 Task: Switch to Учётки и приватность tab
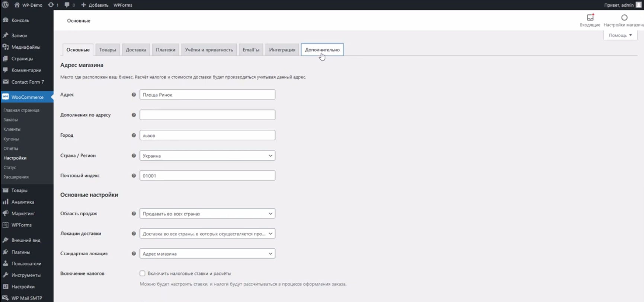point(209,50)
